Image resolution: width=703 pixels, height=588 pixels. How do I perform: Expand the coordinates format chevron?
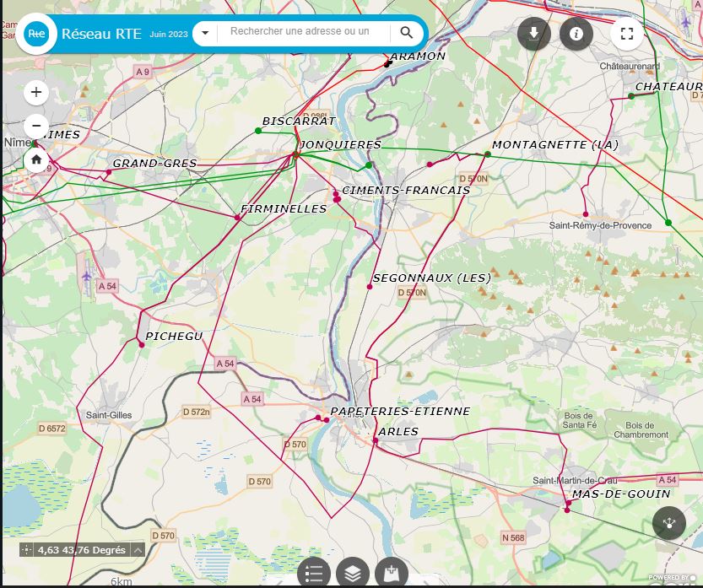click(137, 550)
